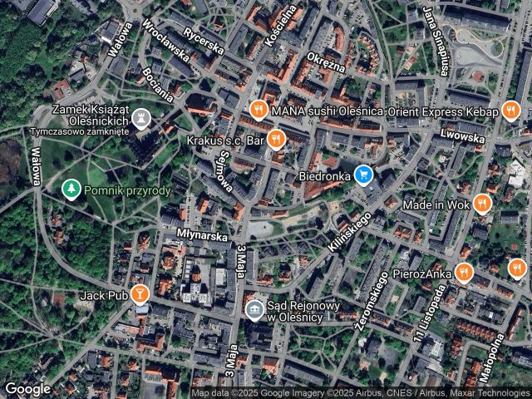Click the Młynarska street label
Screen dimensions: 532x399
(x=202, y=234)
